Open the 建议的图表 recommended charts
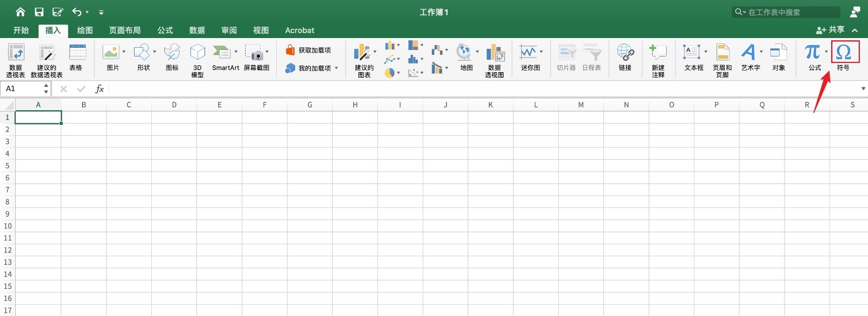The image size is (868, 316). point(362,60)
